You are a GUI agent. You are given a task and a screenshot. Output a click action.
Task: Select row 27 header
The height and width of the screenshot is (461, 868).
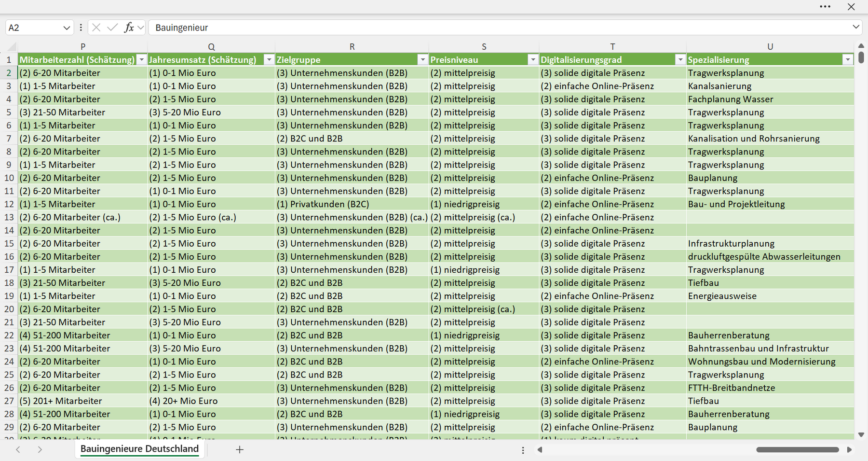pos(9,401)
